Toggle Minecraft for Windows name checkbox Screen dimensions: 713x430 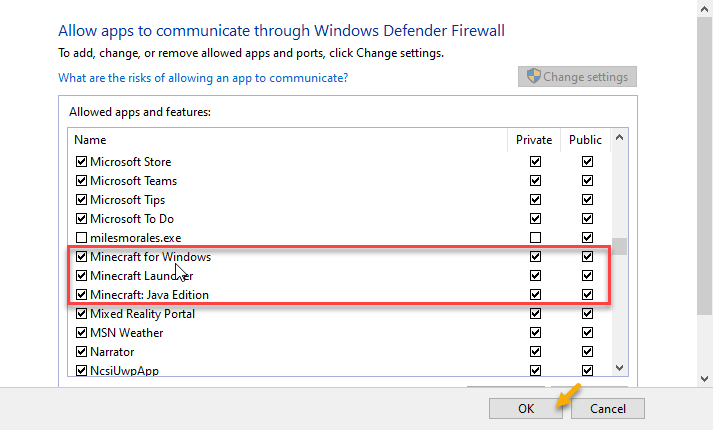click(81, 256)
